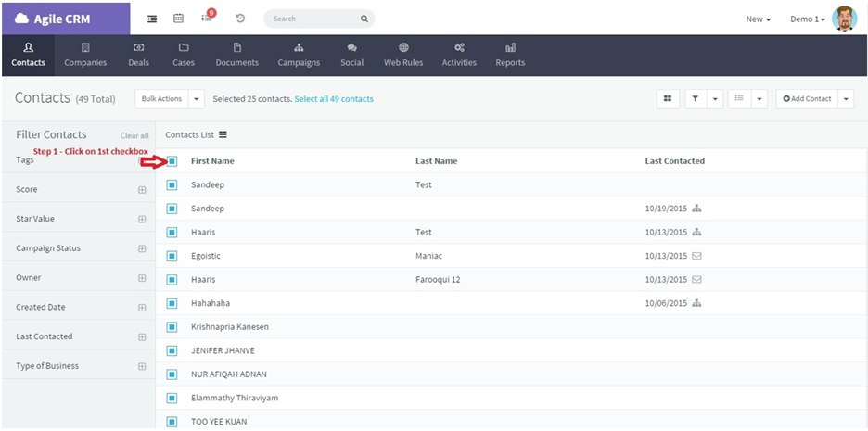Go to the Social tab

[x=352, y=56]
